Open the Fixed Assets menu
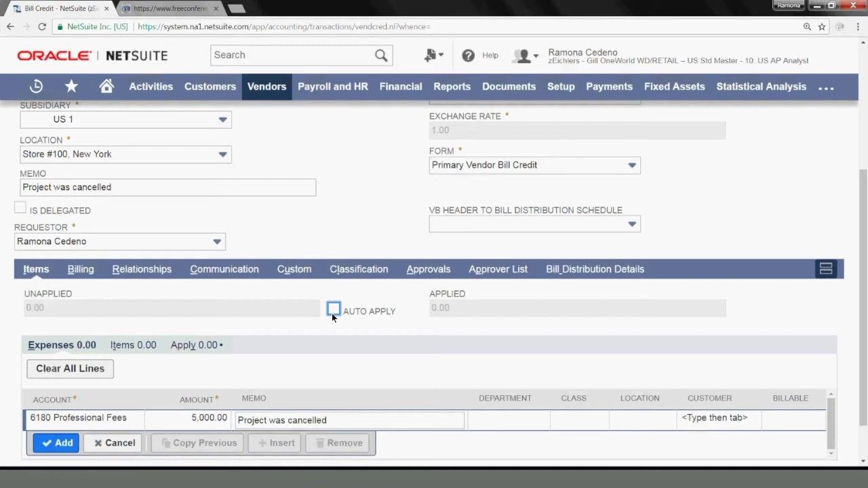The width and height of the screenshot is (868, 488). pos(674,87)
